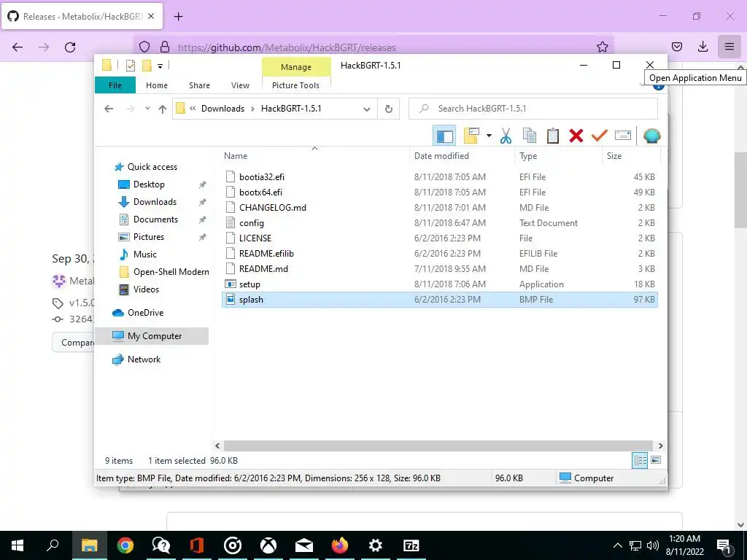Sort by the Name column header

[314, 156]
